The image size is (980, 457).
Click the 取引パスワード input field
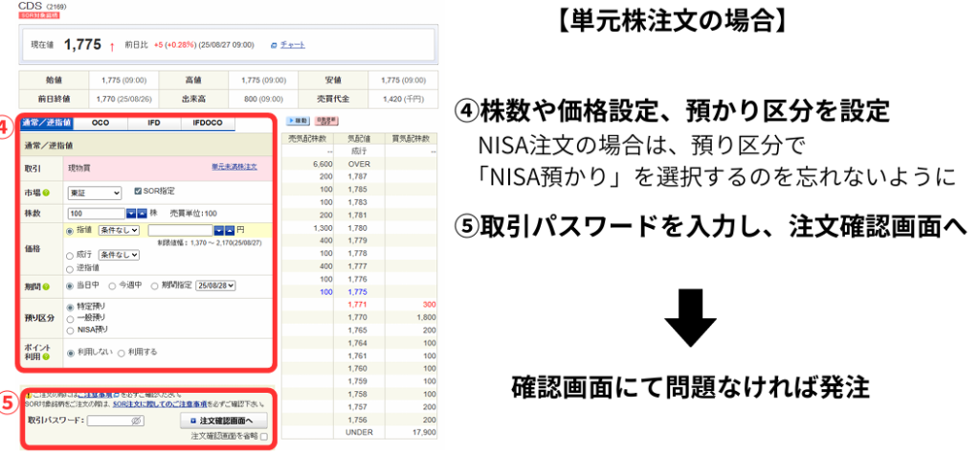tap(107, 421)
